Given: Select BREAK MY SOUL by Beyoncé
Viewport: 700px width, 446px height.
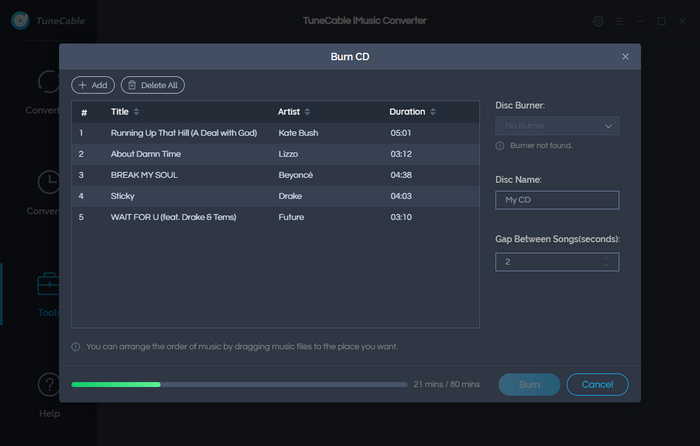Looking at the screenshot, I should click(275, 175).
